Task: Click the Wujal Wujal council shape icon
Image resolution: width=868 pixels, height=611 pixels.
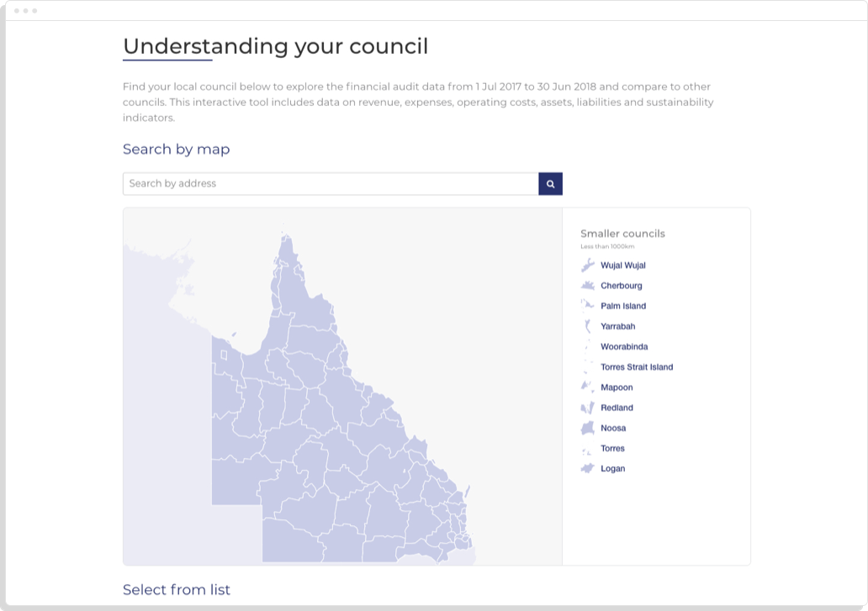Action: (586, 265)
